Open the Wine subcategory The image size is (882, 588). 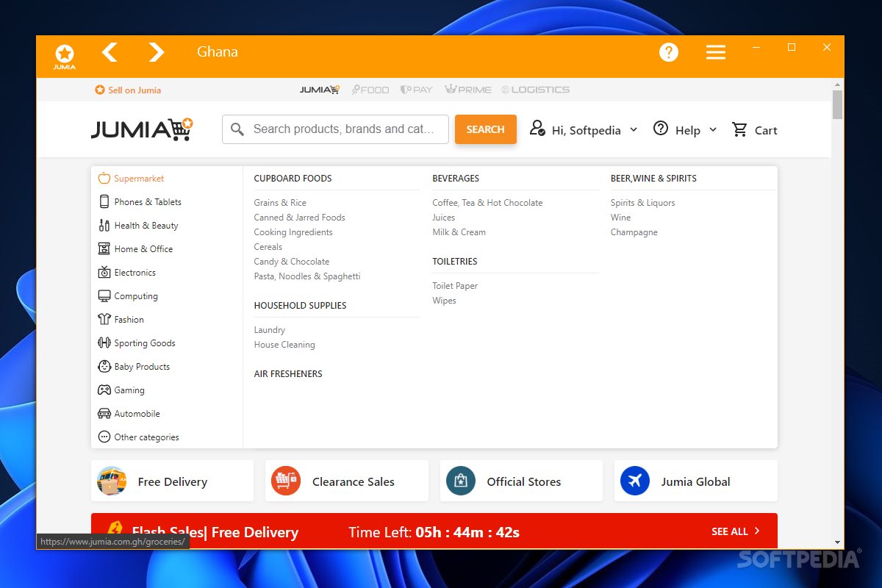pyautogui.click(x=620, y=218)
